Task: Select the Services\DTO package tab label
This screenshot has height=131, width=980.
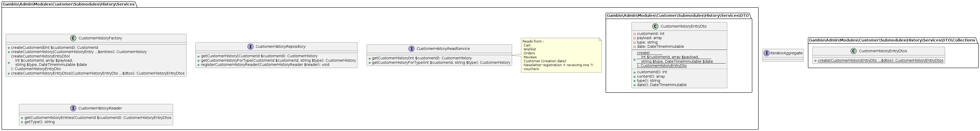Action: coord(678,15)
